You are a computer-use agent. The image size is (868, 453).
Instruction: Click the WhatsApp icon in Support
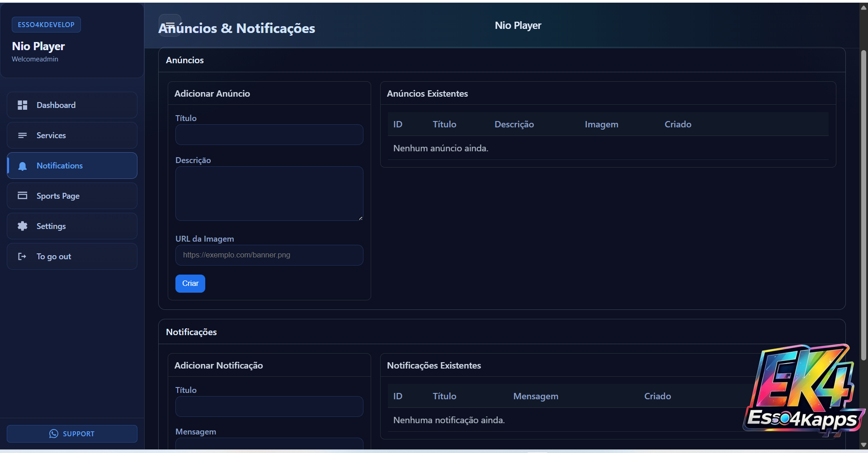click(x=54, y=434)
